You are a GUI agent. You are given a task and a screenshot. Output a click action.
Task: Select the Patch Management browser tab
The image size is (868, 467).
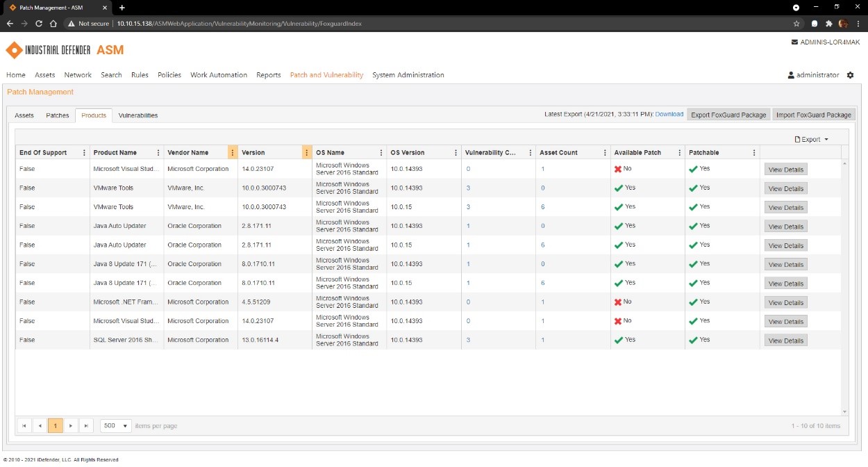click(x=57, y=8)
